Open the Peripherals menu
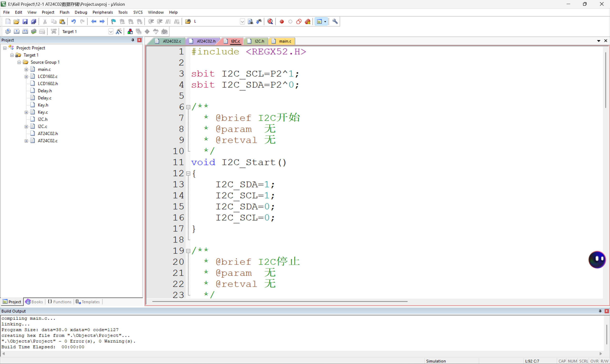This screenshot has width=610, height=364. [103, 12]
